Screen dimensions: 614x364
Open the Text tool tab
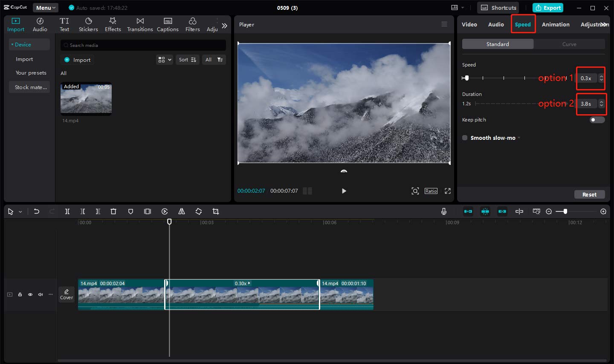[64, 25]
